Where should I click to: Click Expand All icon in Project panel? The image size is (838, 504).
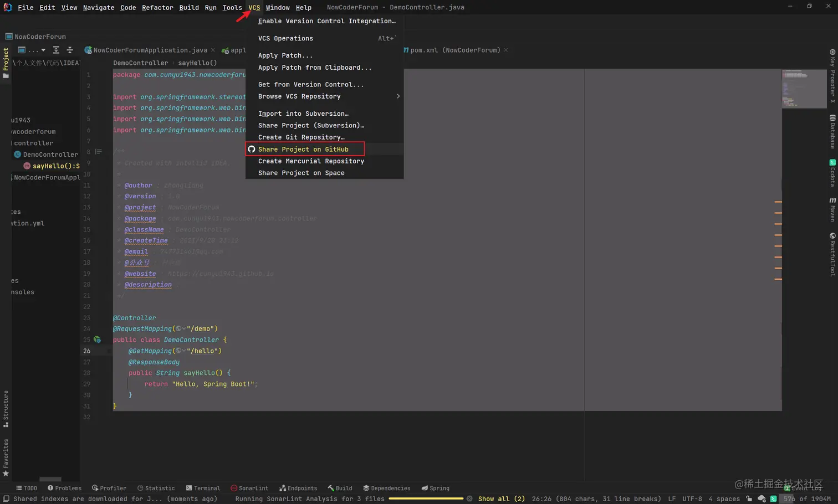56,50
